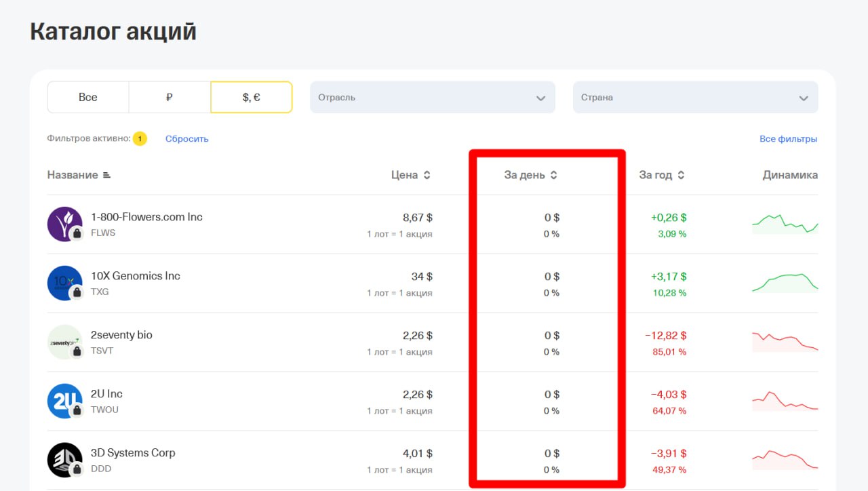Click the FLWS ticker text
The image size is (868, 491).
point(103,233)
